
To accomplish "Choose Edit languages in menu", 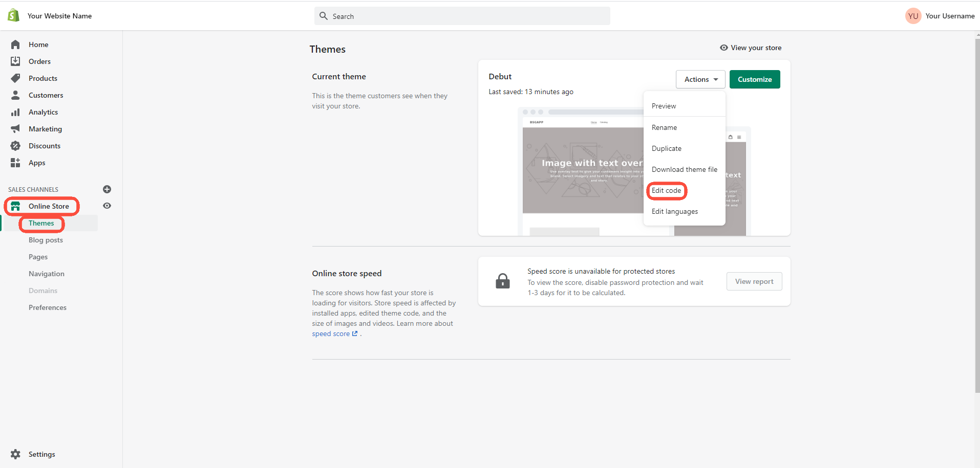I will pos(684,211).
